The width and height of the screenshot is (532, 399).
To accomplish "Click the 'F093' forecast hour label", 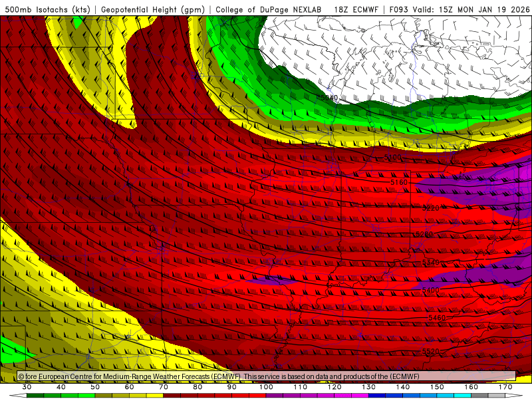I will click(x=398, y=10).
